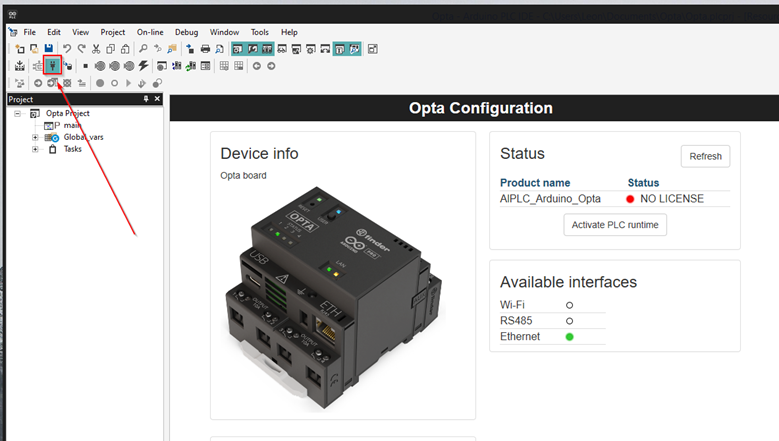Collapse the Opta Project tree node
The height and width of the screenshot is (441, 779).
(x=17, y=114)
